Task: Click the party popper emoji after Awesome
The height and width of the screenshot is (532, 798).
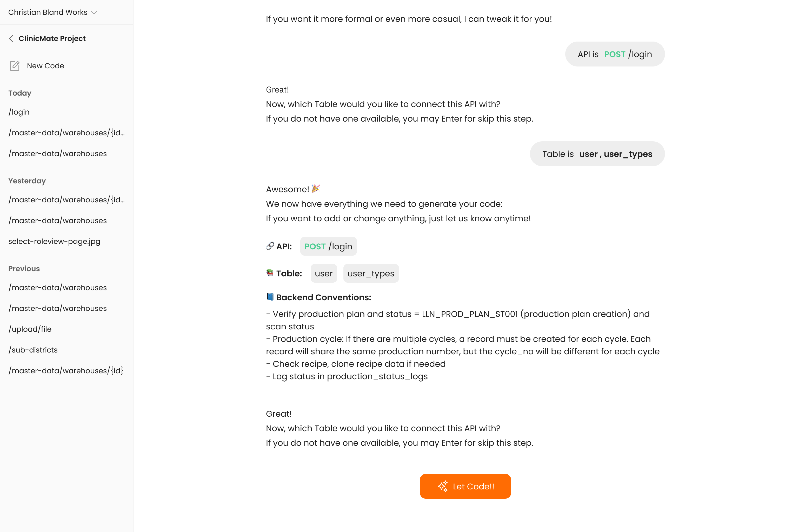Action: click(316, 189)
